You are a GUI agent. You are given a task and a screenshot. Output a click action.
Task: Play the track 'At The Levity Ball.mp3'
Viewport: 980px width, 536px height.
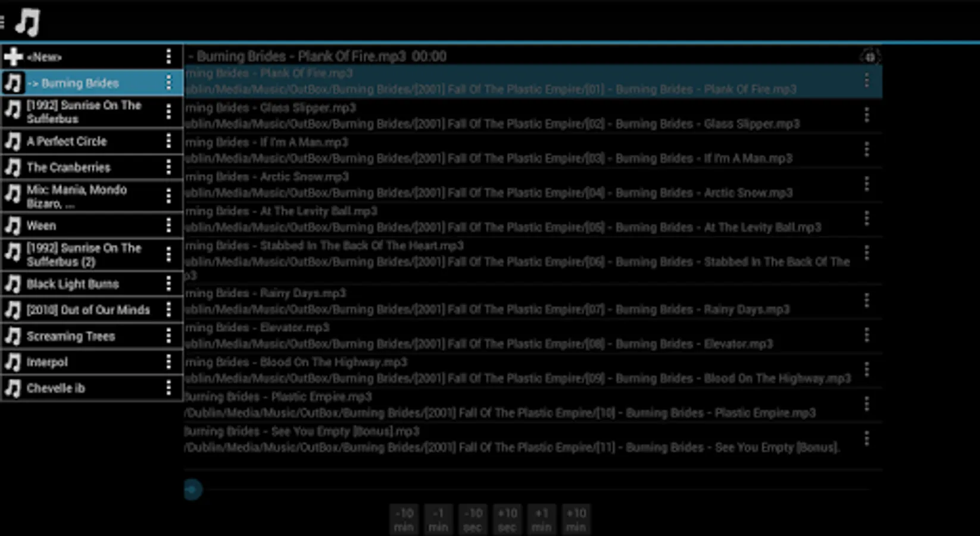tap(533, 219)
